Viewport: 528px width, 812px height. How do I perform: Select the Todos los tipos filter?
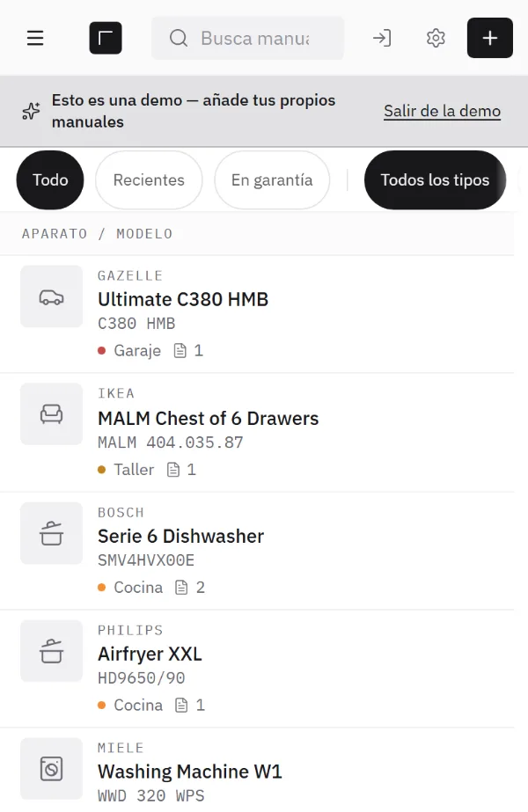pos(435,179)
